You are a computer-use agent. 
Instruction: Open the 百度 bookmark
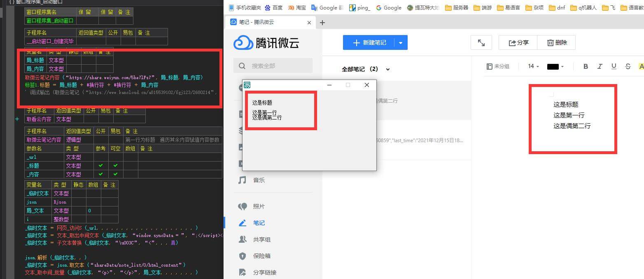point(273,7)
